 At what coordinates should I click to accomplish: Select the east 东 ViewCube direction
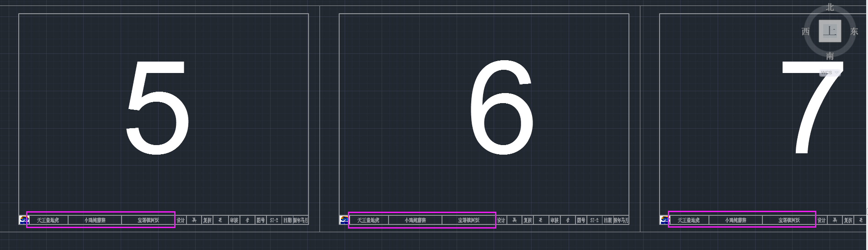coord(854,31)
